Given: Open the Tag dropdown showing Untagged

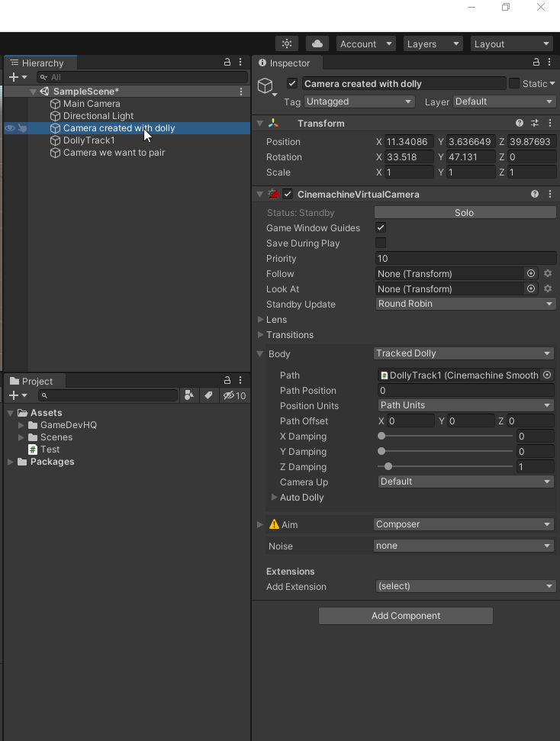Looking at the screenshot, I should click(x=359, y=101).
